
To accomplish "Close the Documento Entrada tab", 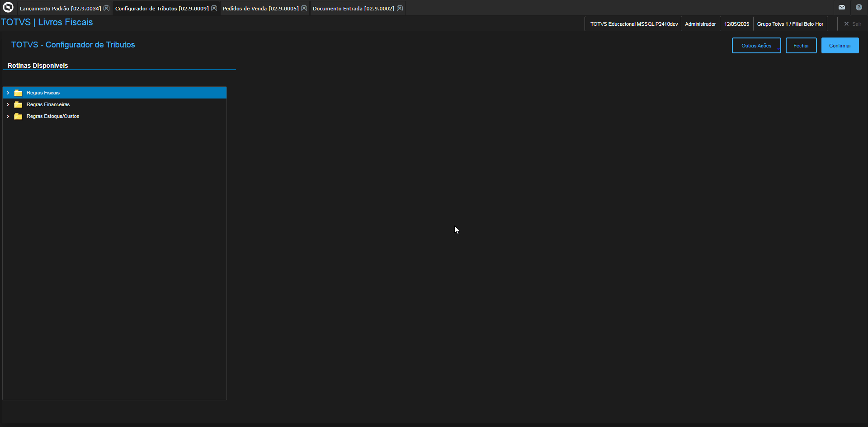I will (400, 9).
